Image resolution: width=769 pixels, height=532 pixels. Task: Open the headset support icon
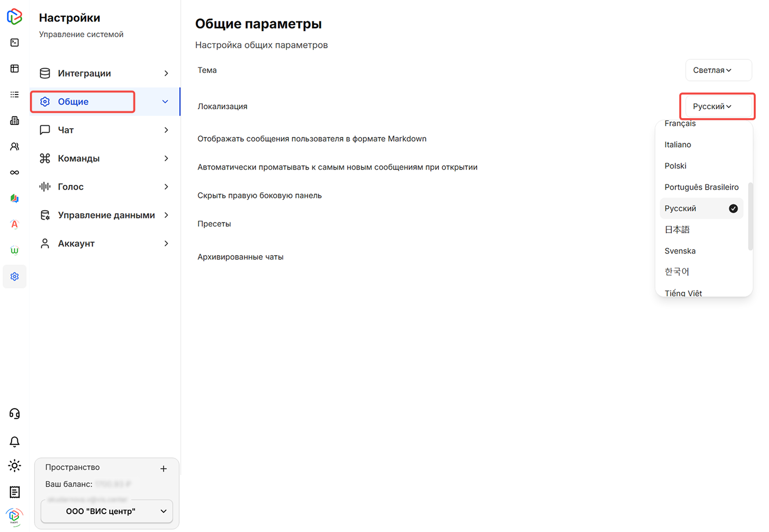(x=14, y=413)
